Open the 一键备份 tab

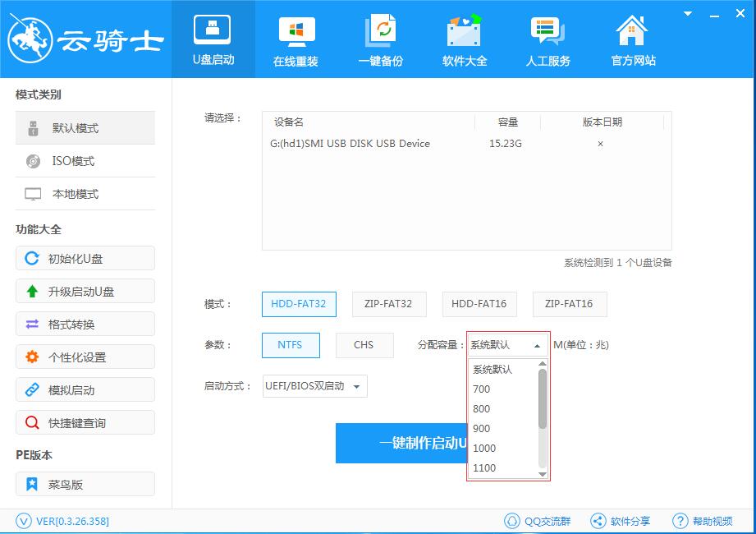(381, 39)
